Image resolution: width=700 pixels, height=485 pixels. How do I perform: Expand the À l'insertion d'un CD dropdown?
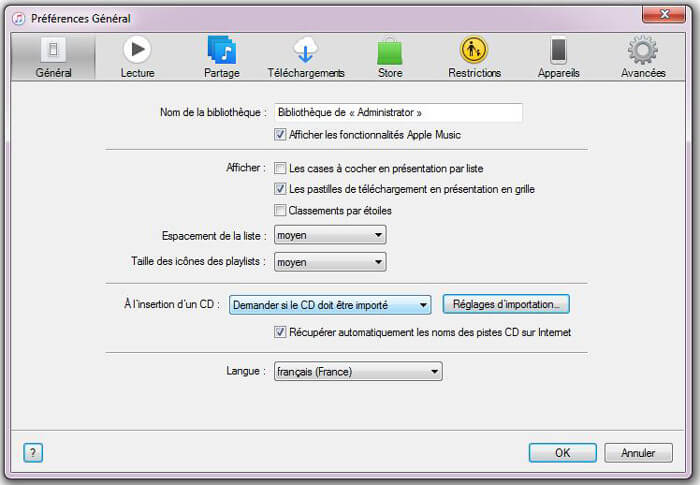click(x=330, y=305)
